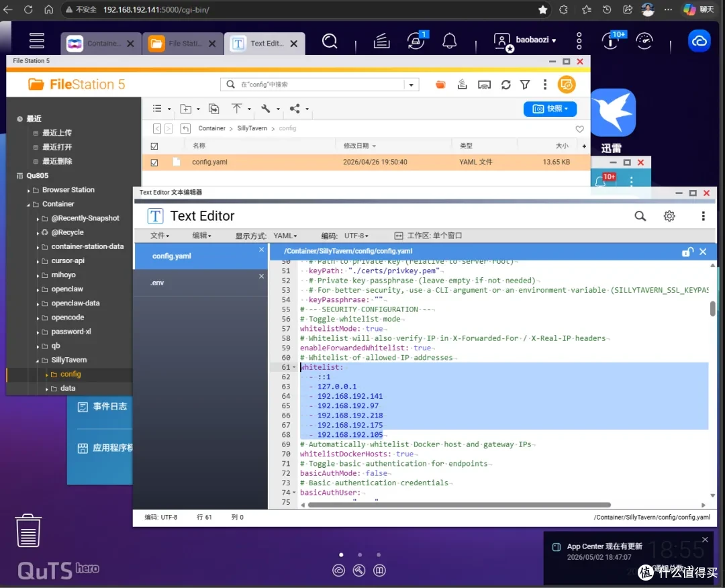Uncheck the config.yaml row checkbox
Image resolution: width=725 pixels, height=588 pixels.
coord(154,162)
